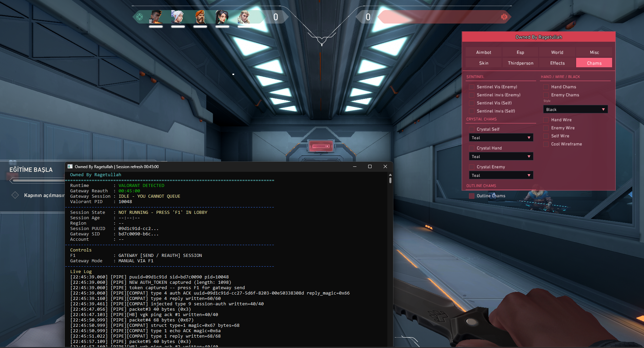Screen dimensions: 644x348
Task: Click the OUTLINE CHAMS section header
Action: pos(481,186)
